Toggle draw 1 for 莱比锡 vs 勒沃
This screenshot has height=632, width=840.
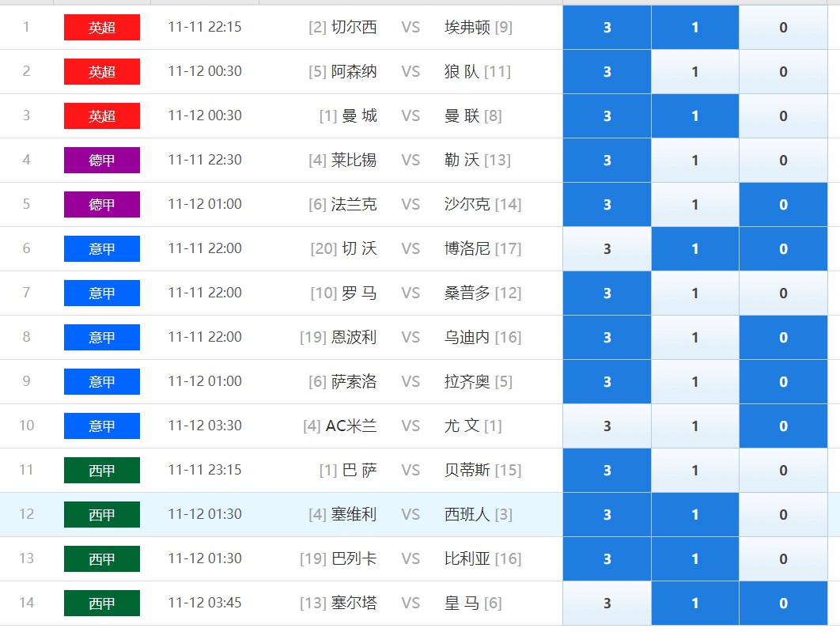(x=694, y=160)
